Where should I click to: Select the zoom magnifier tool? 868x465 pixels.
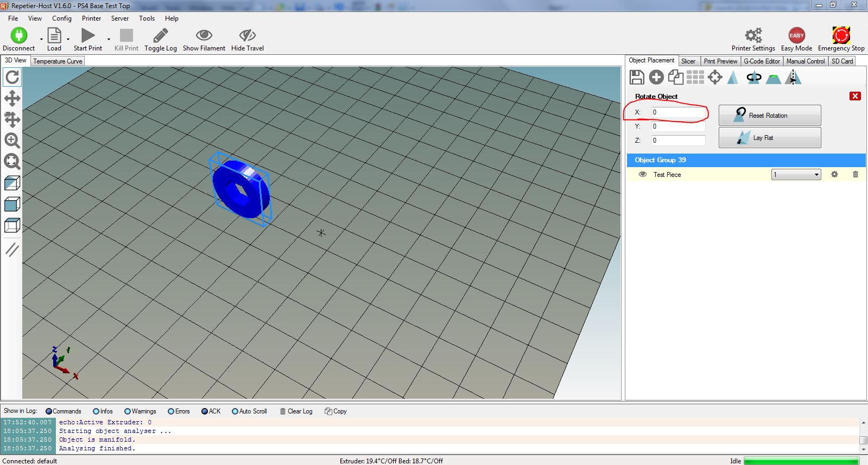pos(12,141)
